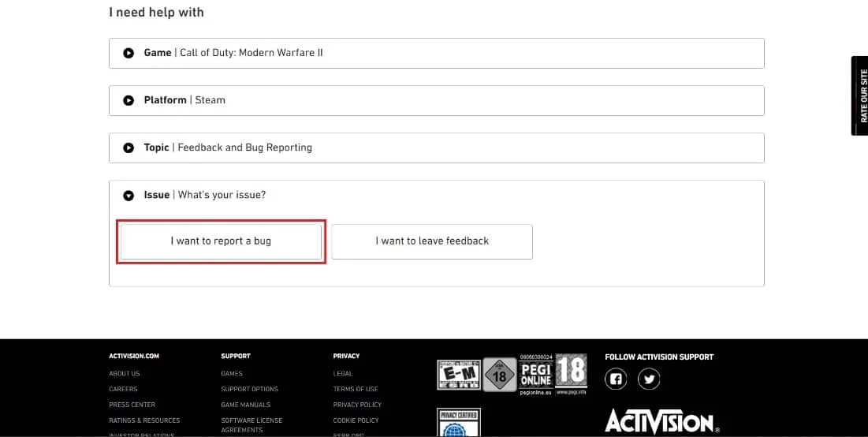Open the Game Manuals footer link
The width and height of the screenshot is (868, 437).
pos(246,405)
